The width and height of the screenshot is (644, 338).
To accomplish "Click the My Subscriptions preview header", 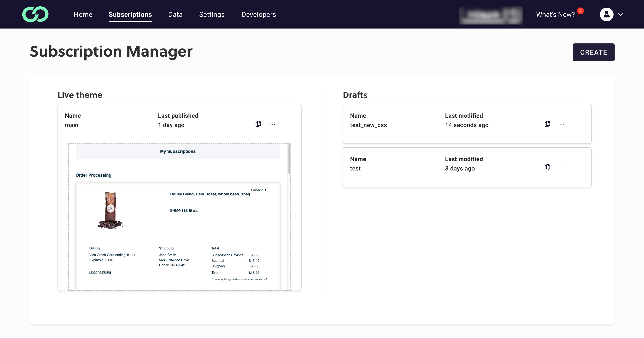I will coord(178,151).
